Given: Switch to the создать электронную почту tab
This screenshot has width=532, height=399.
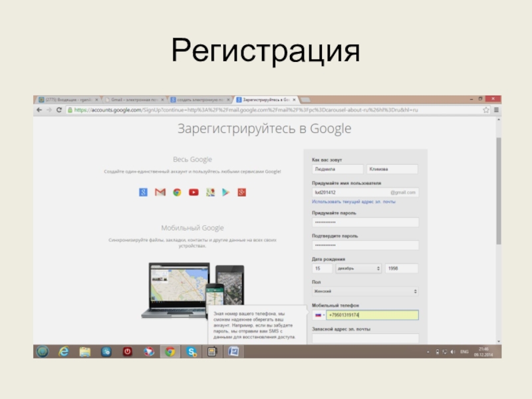Looking at the screenshot, I should [x=199, y=100].
